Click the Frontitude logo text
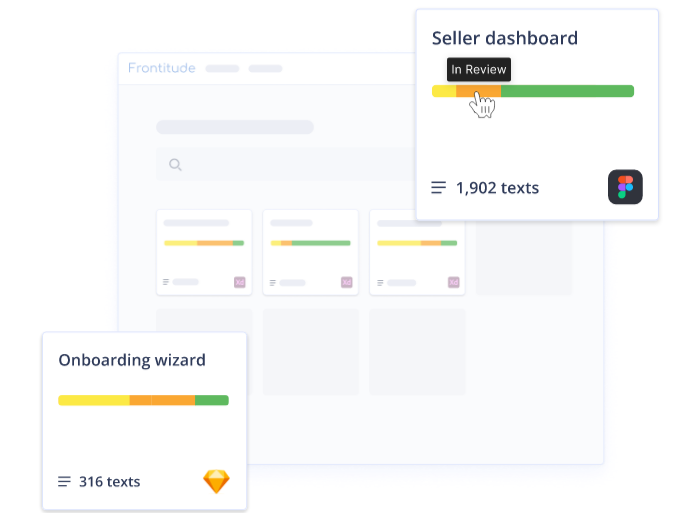 pos(161,68)
